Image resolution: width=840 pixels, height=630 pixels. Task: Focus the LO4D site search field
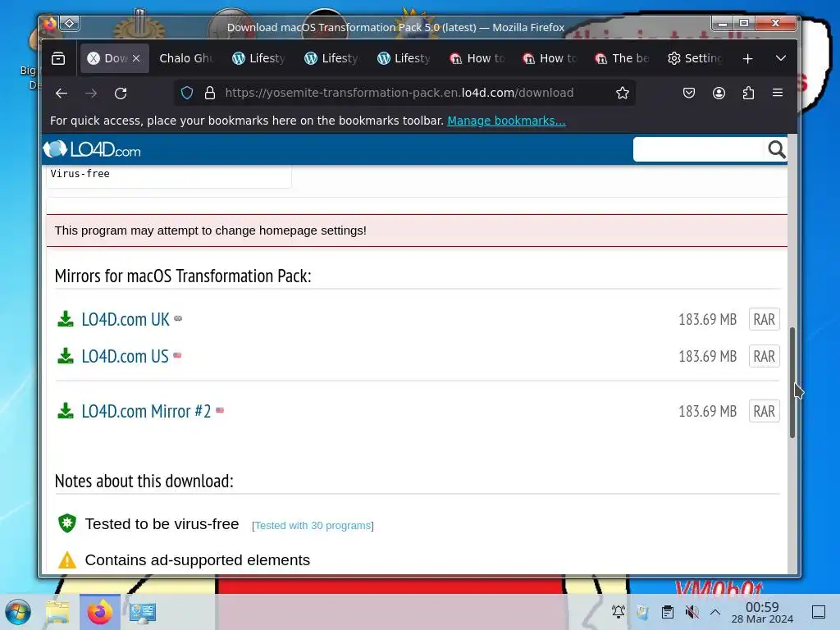(x=699, y=149)
